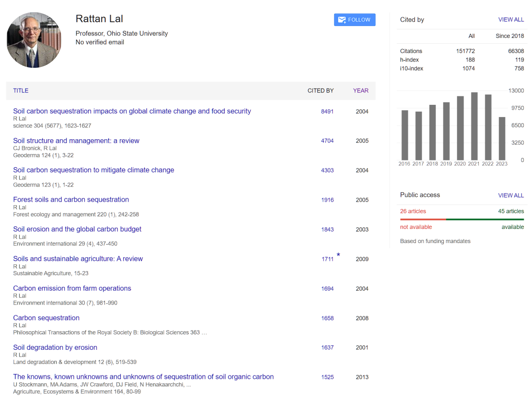The height and width of the screenshot is (400, 532).
Task: Open 'Forest soils and carbon sequestration' article
Action: tap(71, 200)
